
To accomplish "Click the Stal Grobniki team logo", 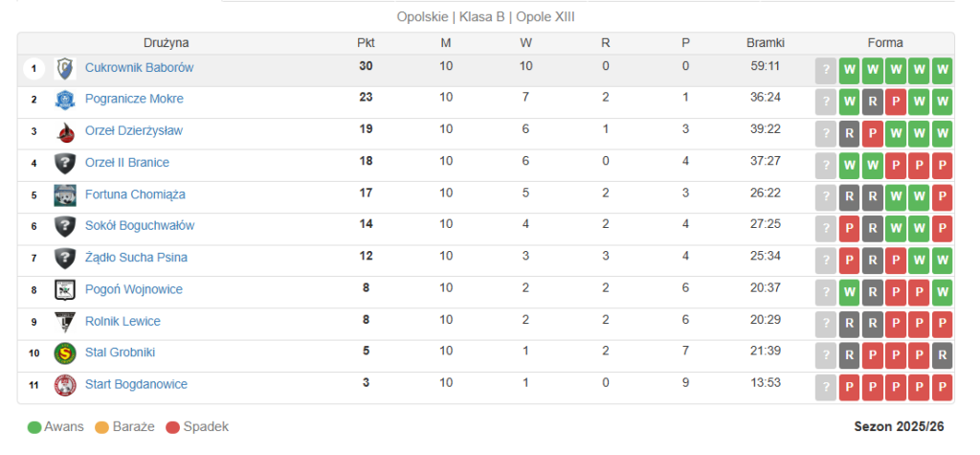I will pyautogui.click(x=65, y=353).
